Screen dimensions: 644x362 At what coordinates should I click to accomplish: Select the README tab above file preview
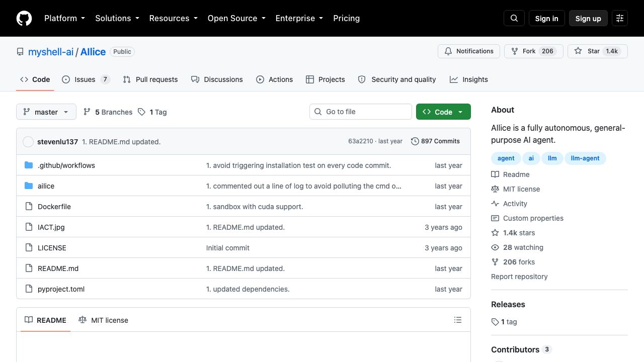(45, 320)
